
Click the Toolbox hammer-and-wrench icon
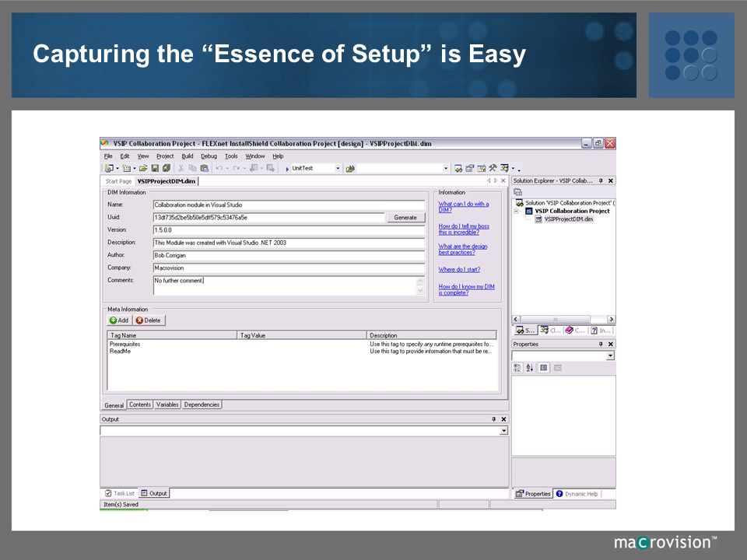click(493, 168)
